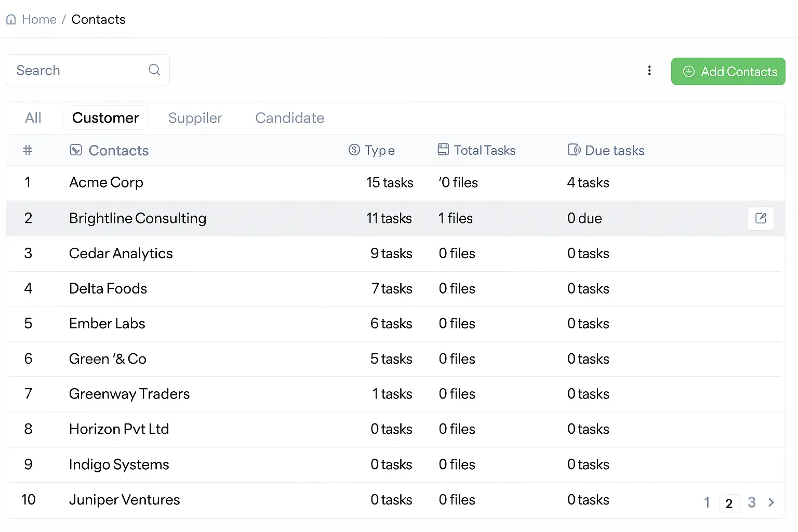
Task: Switch to the Customer tab
Action: coord(105,117)
